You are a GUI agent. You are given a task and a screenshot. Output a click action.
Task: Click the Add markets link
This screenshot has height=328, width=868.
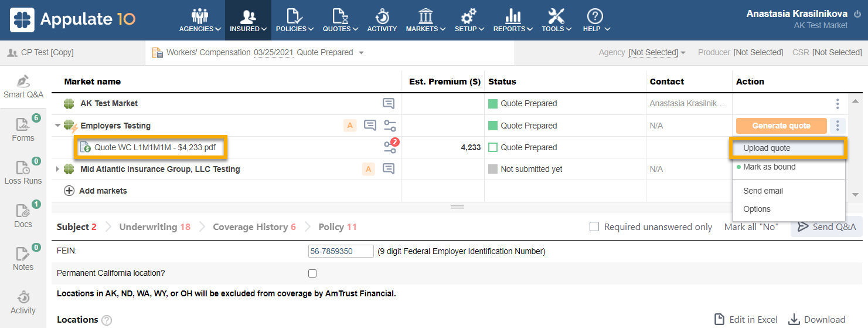click(x=103, y=191)
